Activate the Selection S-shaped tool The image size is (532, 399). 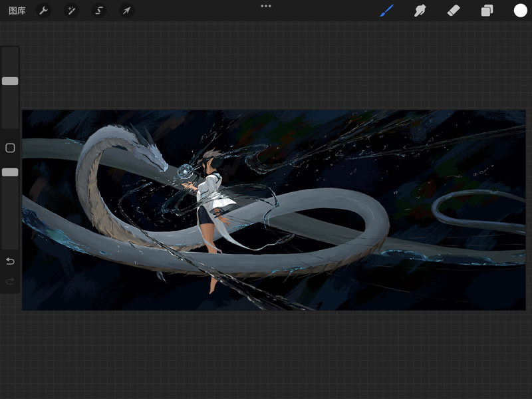coord(99,11)
